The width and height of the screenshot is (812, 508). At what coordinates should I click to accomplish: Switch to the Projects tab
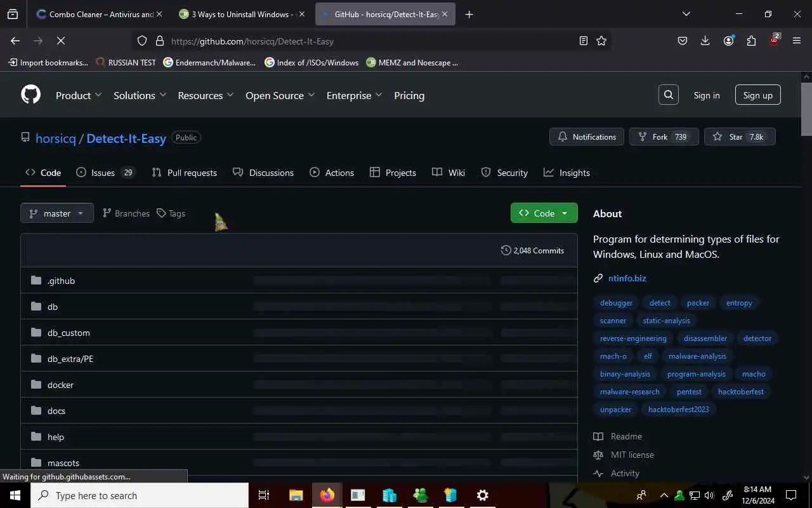point(393,173)
